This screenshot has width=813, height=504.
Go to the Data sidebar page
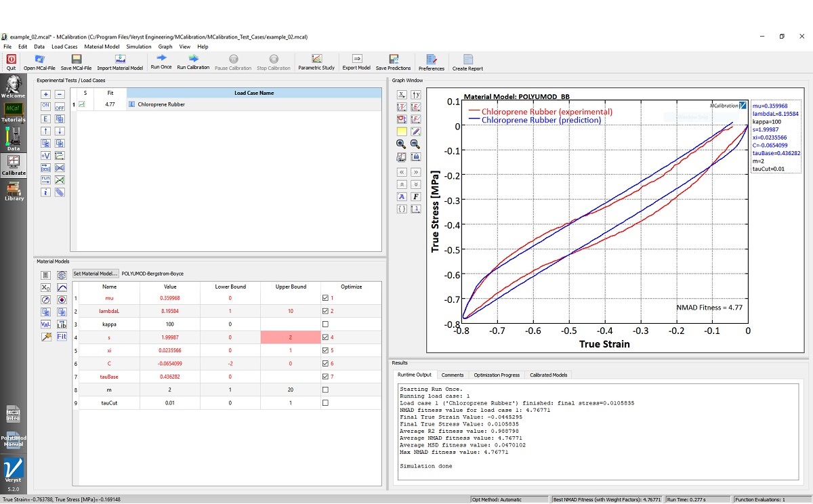pyautogui.click(x=14, y=140)
